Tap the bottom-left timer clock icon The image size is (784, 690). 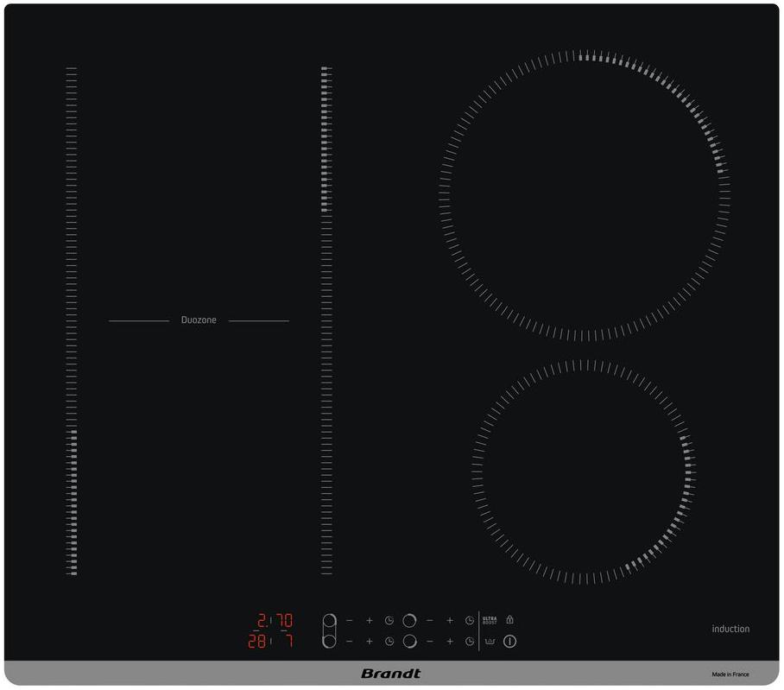click(x=389, y=642)
